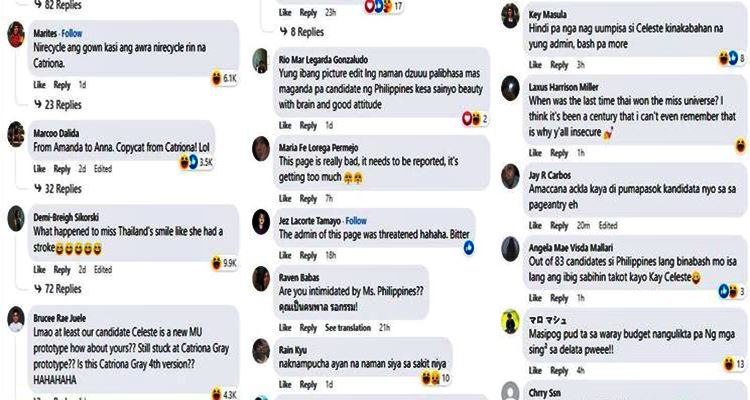Follow Marites from her comment
The height and width of the screenshot is (400, 750).
coord(72,33)
